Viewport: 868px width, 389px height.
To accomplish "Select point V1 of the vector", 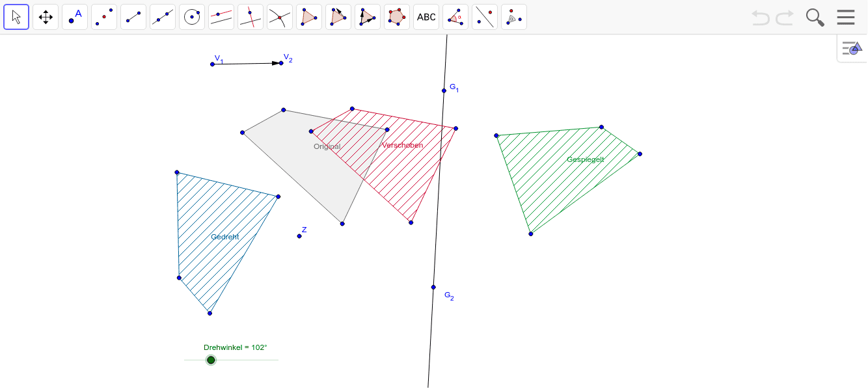I will (212, 64).
